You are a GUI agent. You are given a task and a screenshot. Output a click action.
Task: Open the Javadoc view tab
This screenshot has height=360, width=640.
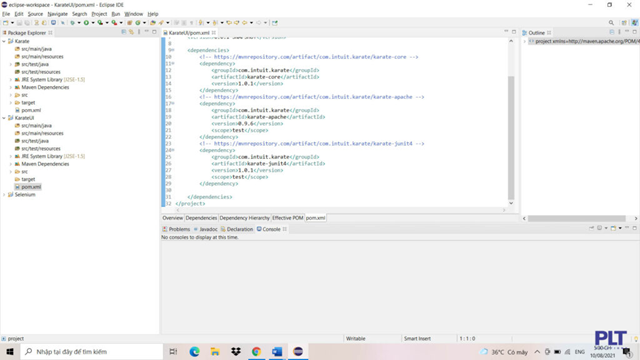point(206,229)
